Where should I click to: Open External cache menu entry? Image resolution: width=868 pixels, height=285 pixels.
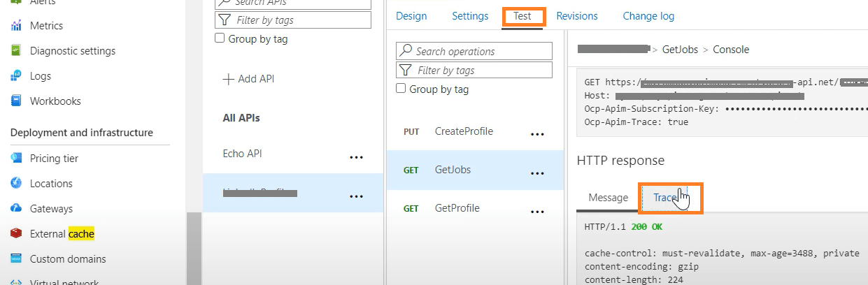click(62, 234)
